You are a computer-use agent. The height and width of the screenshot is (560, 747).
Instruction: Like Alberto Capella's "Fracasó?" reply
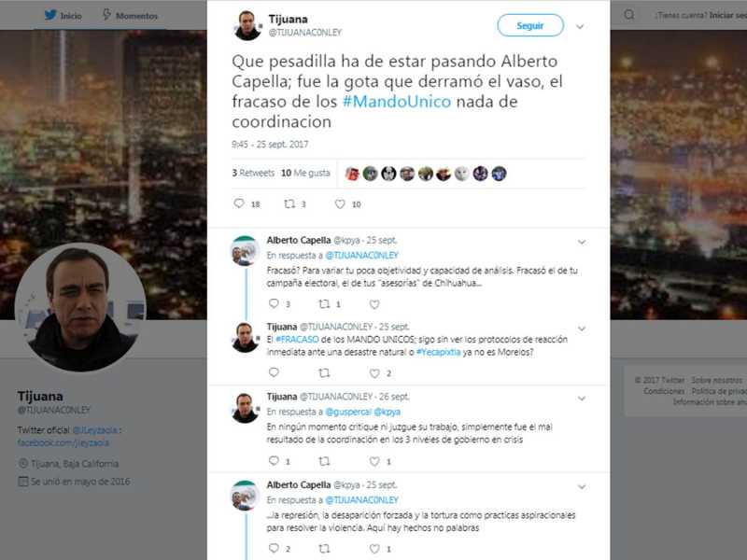pos(374,304)
